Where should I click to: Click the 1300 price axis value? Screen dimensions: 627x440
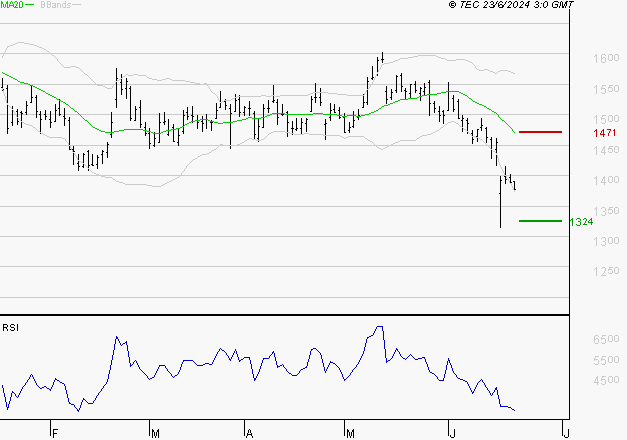(x=606, y=241)
